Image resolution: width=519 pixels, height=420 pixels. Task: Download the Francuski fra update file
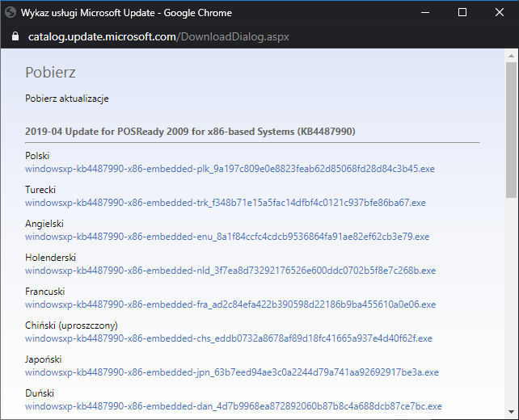pos(230,304)
